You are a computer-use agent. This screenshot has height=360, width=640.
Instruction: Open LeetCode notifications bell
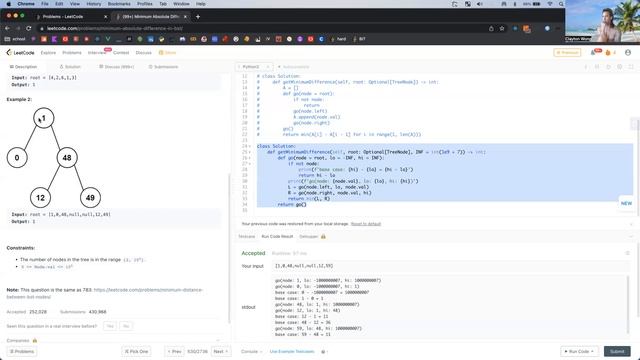point(593,53)
